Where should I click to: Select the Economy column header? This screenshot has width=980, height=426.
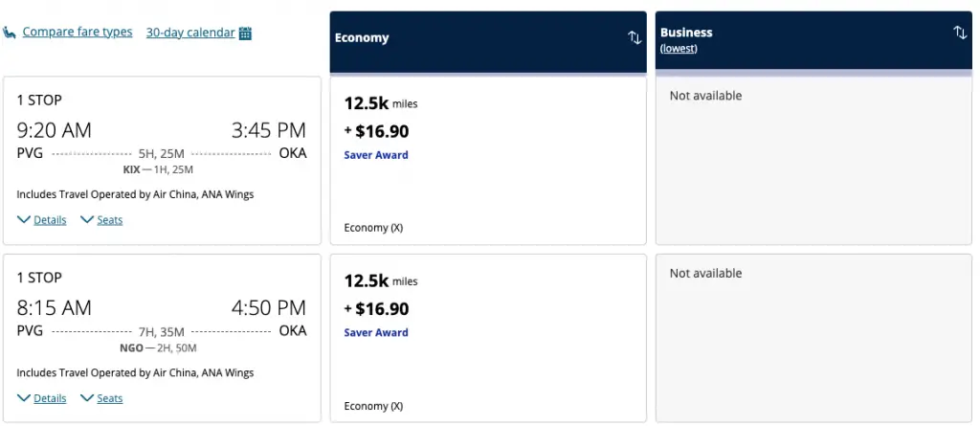[362, 38]
